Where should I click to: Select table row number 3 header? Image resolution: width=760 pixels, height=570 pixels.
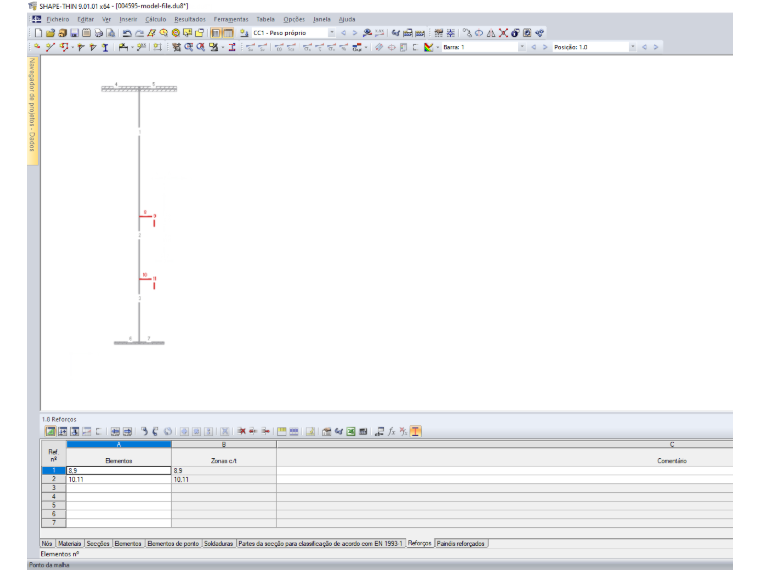54,488
